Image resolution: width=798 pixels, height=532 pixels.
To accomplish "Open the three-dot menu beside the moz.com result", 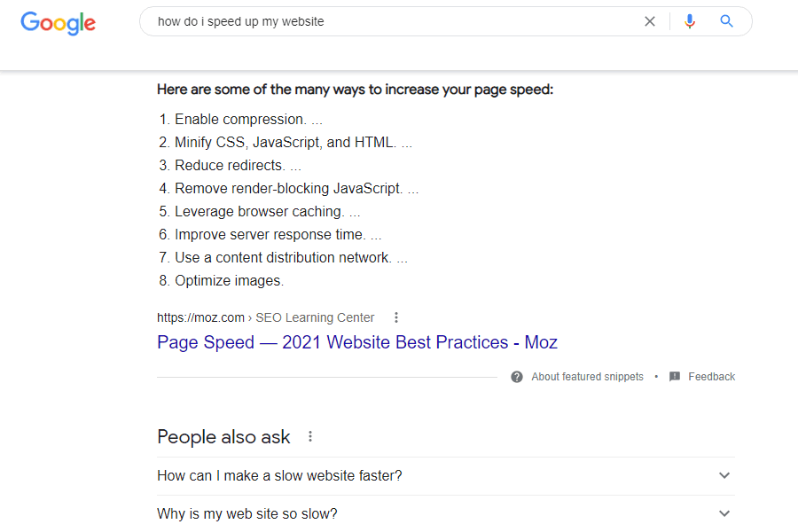I will point(396,317).
